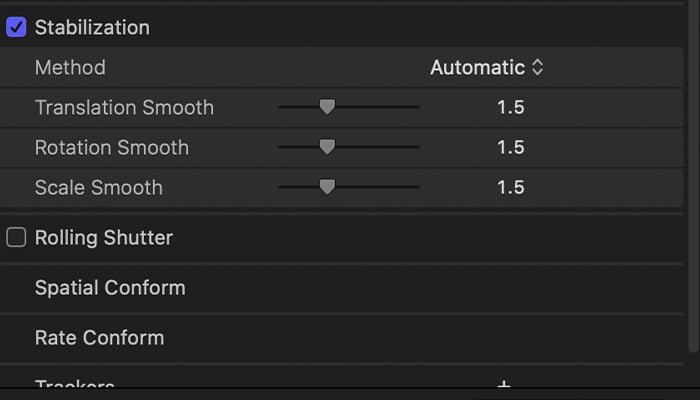
Task: Click the Rolling Shutter section label
Action: (x=104, y=238)
